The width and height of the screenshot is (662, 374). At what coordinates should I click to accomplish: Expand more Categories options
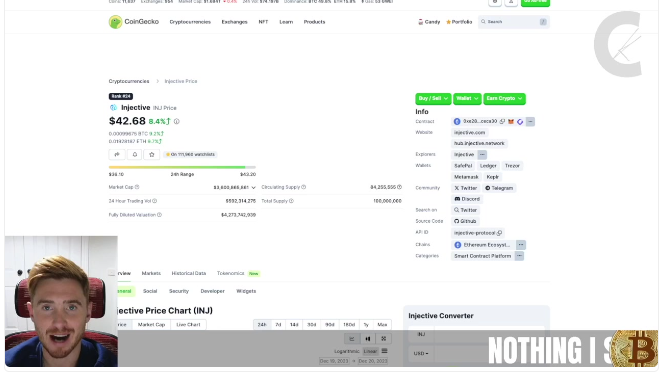519,256
